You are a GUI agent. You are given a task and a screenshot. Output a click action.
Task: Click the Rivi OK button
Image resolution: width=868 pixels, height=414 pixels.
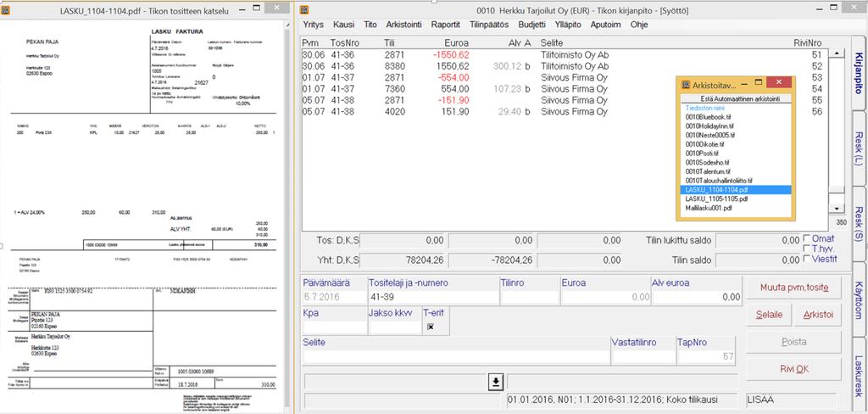pos(793,369)
